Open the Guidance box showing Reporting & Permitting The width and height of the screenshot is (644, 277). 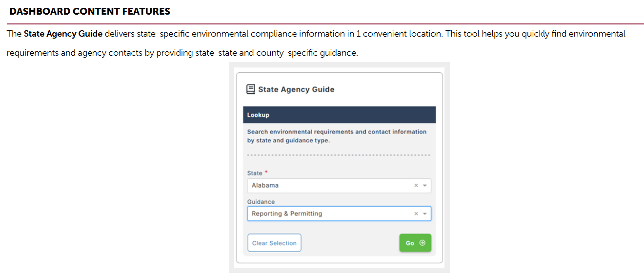(339, 214)
